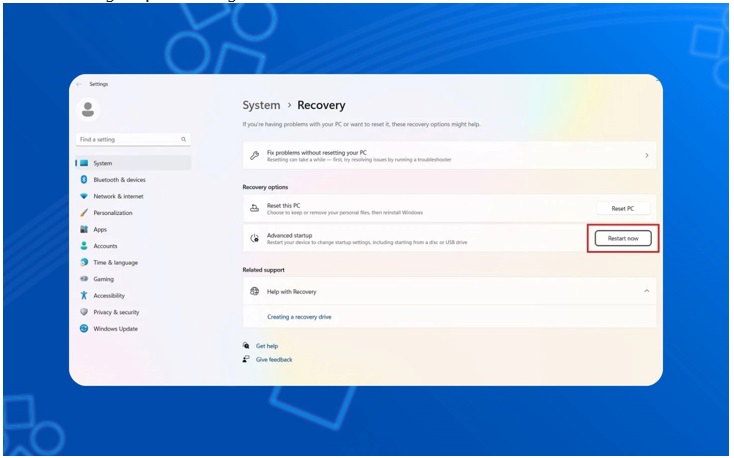This screenshot has height=458, width=734.
Task: Expand Fix problems without resetting chevron
Action: click(x=646, y=156)
